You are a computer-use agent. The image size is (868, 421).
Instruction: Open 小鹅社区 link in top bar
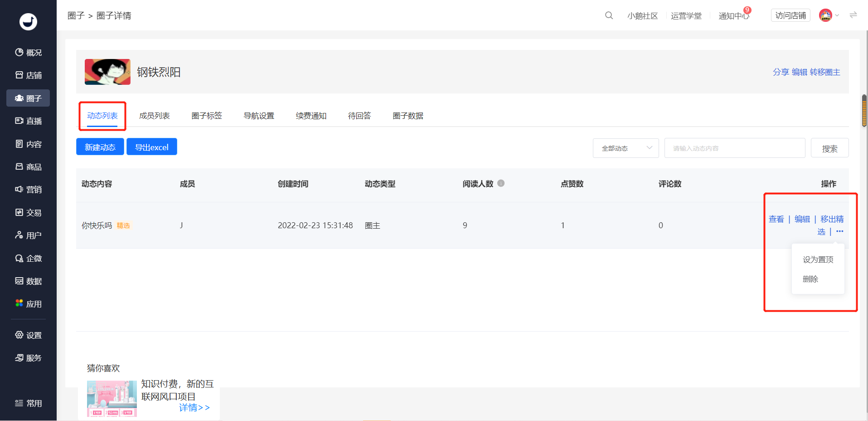(x=642, y=16)
